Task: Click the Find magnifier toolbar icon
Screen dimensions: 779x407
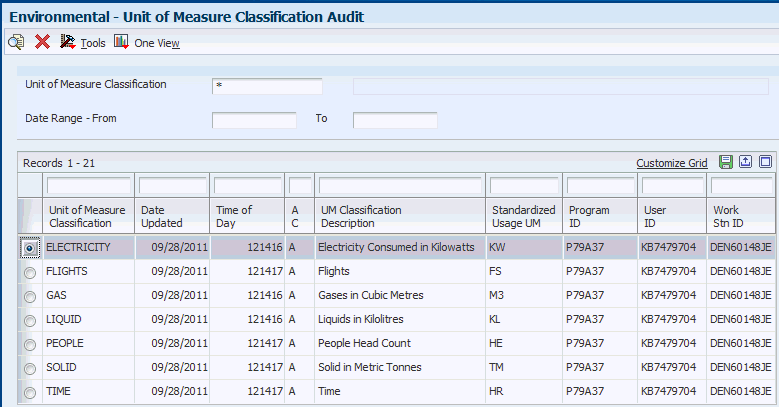Action: pyautogui.click(x=16, y=42)
